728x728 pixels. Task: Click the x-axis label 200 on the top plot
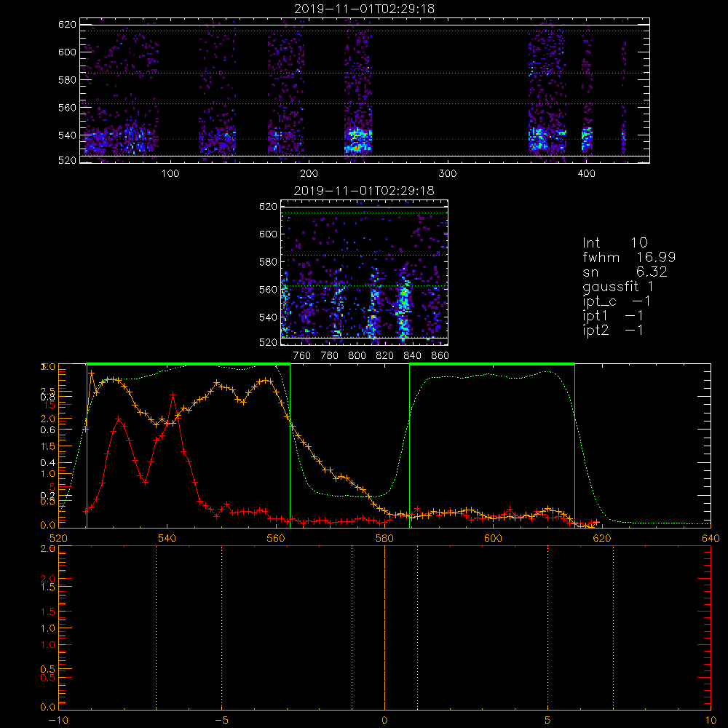point(309,174)
